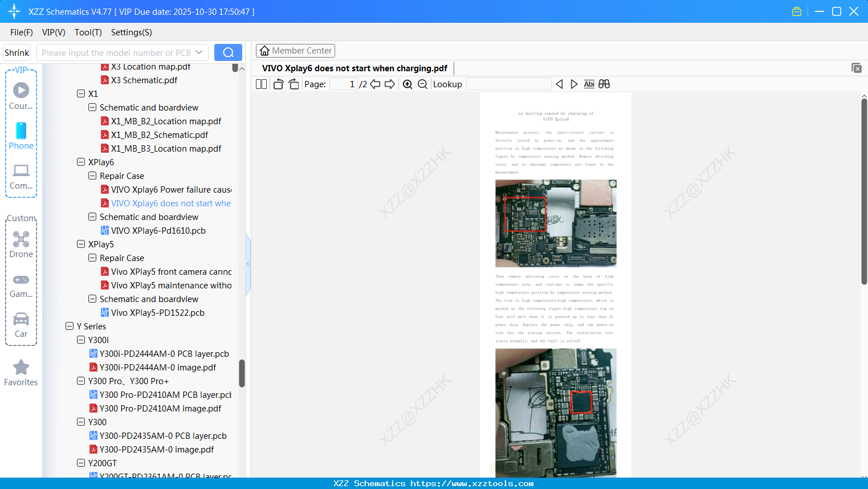Open Y300 Pro-PD2410AM image.pdf
This screenshot has height=489, width=868.
(x=160, y=409)
